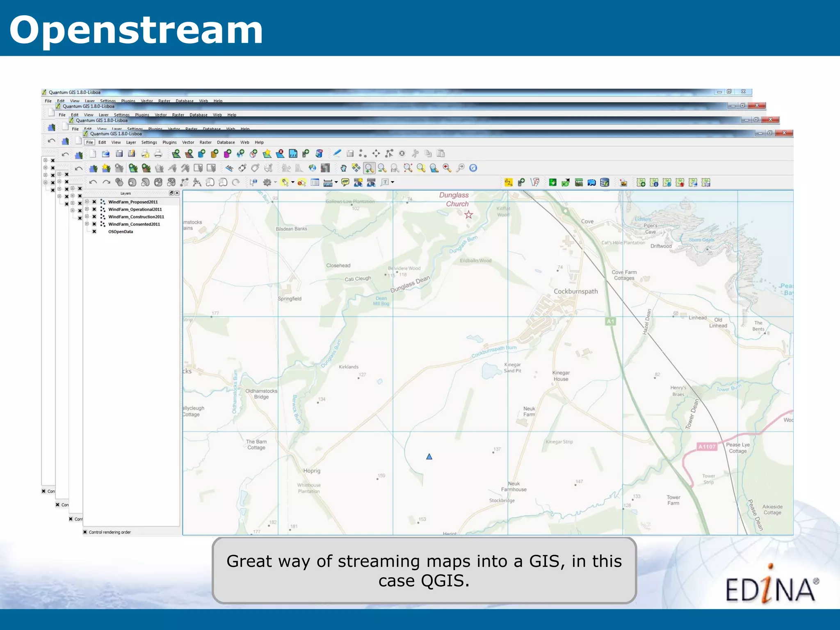Screen dimensions: 840x630
Task: Select the OSOpenData layer name
Action: coord(121,231)
